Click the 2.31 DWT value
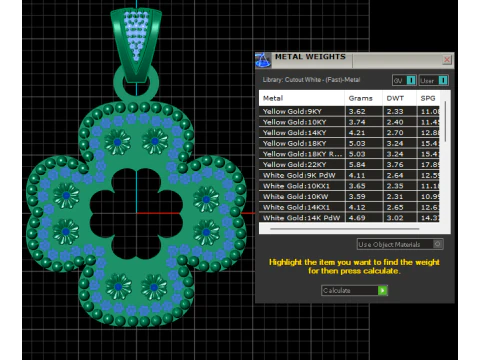 click(395, 197)
